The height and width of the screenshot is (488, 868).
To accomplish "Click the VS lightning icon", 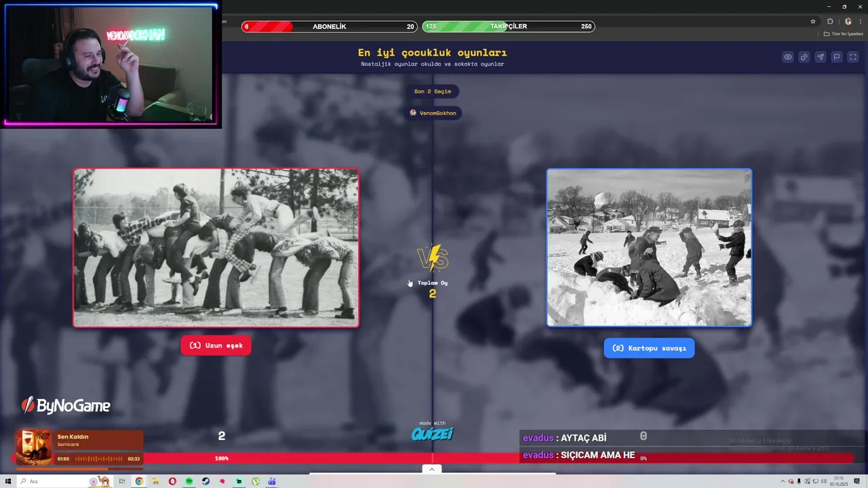I will pos(433,258).
